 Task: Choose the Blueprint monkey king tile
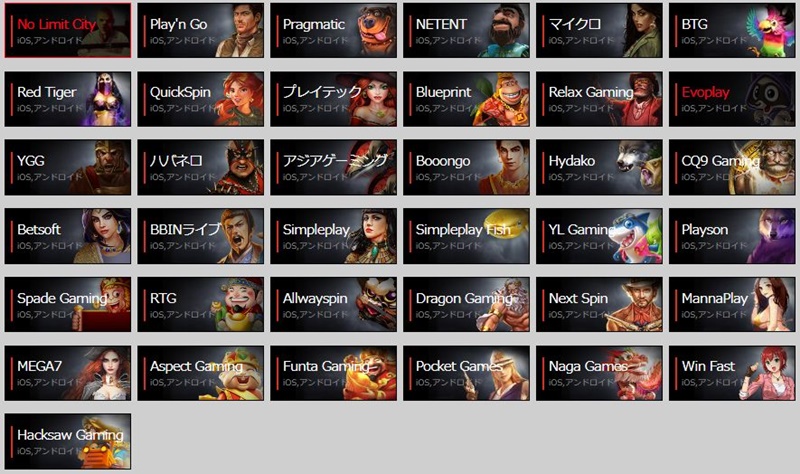pos(466,99)
